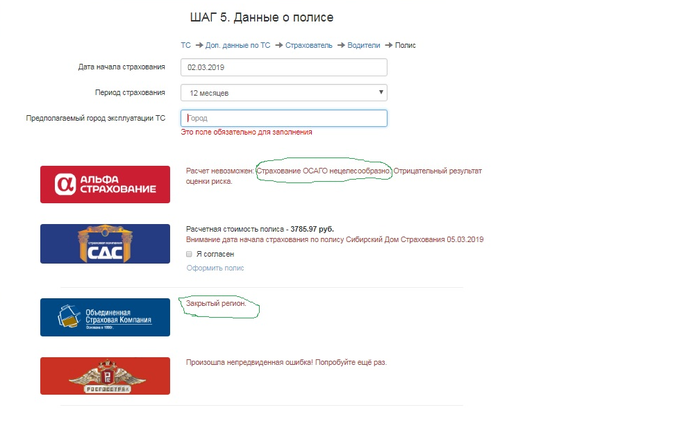Click the circled "Закрытый регион" message
This screenshot has height=437, width=700.
pos(217,302)
